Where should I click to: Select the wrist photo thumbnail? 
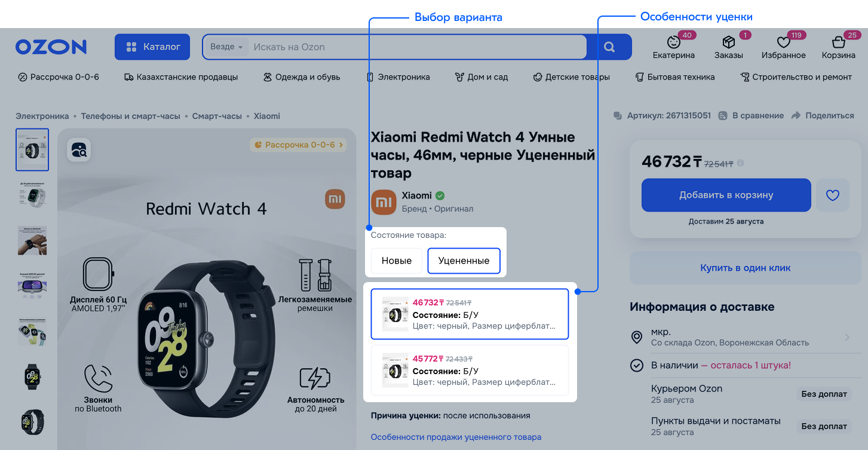(x=32, y=241)
